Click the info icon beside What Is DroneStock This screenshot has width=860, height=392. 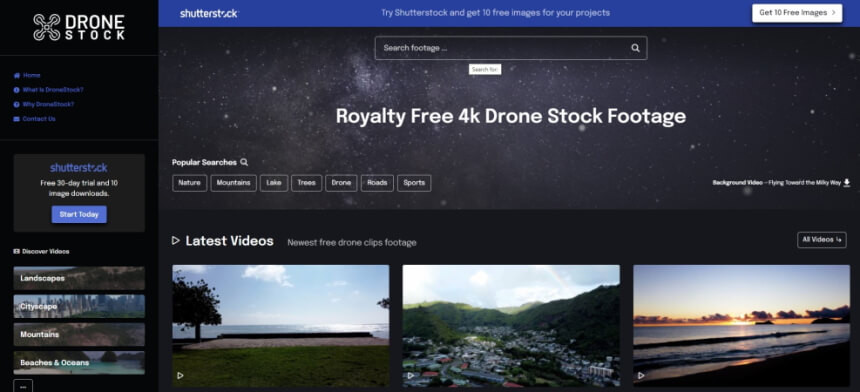point(17,90)
